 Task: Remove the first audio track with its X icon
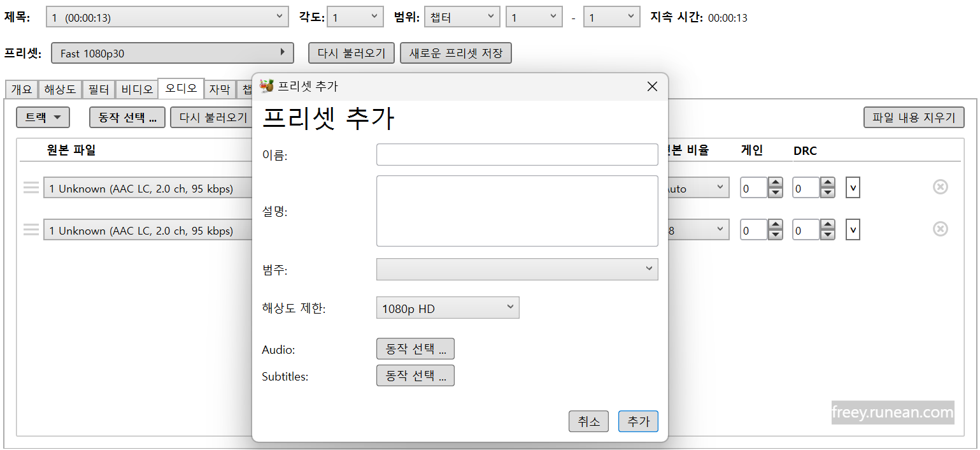(x=941, y=187)
